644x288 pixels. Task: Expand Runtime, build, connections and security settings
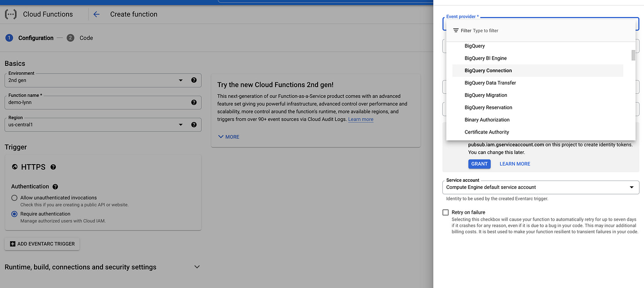(x=102, y=267)
